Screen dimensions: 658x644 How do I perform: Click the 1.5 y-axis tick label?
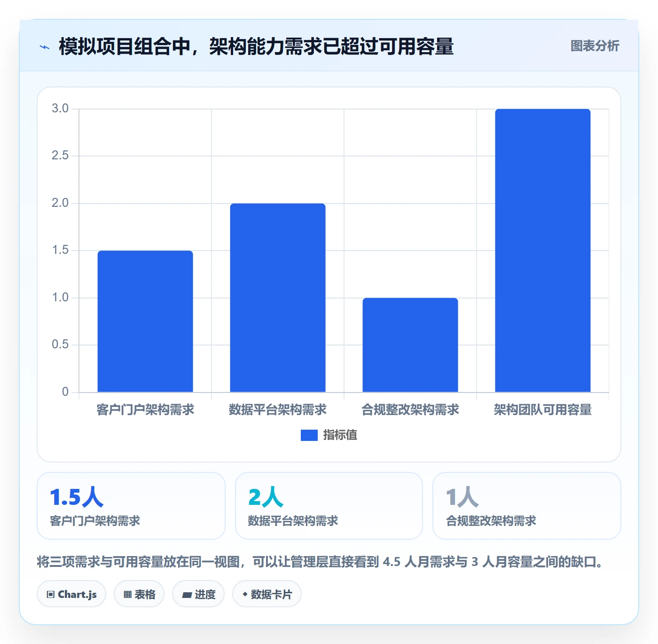(x=60, y=250)
